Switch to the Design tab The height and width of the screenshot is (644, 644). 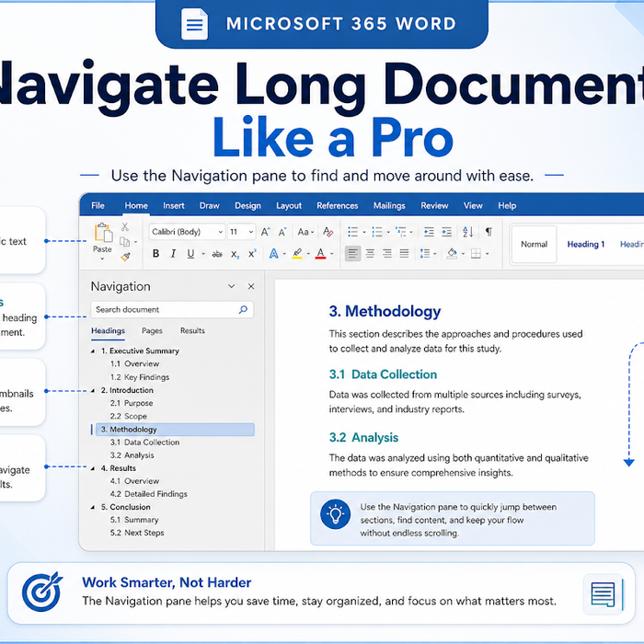pyautogui.click(x=247, y=206)
